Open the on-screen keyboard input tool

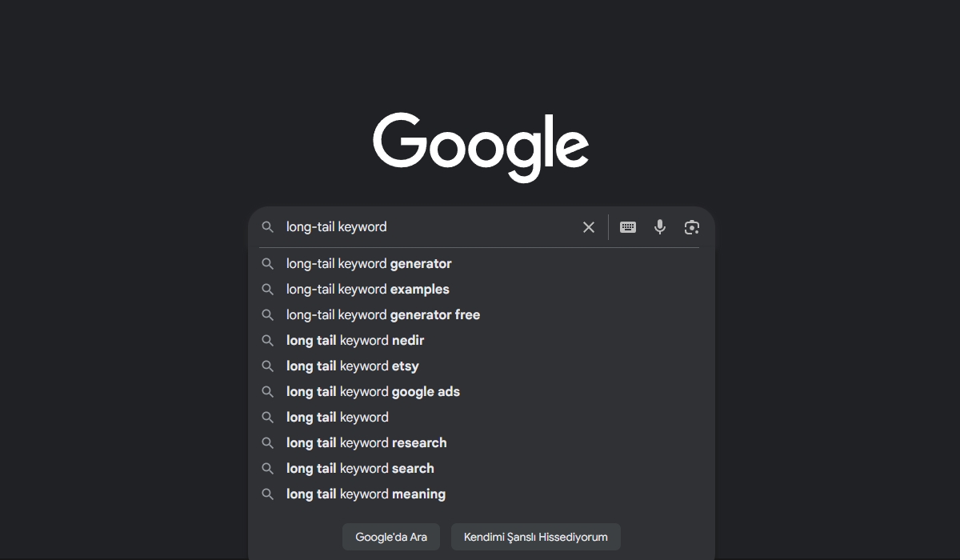click(628, 227)
